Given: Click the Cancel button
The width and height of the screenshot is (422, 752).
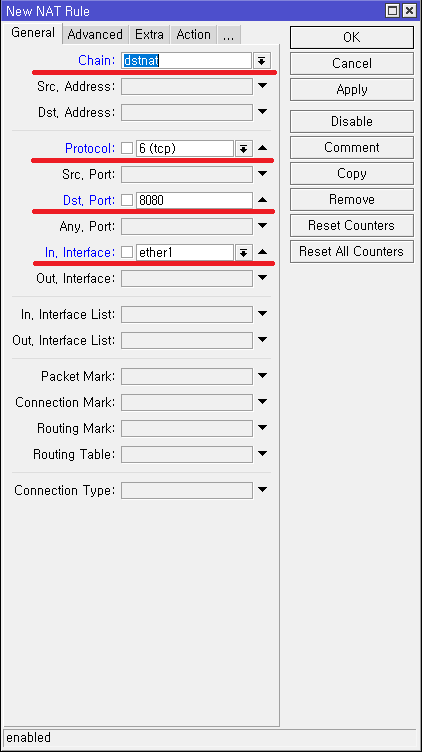Looking at the screenshot, I should 352,63.
